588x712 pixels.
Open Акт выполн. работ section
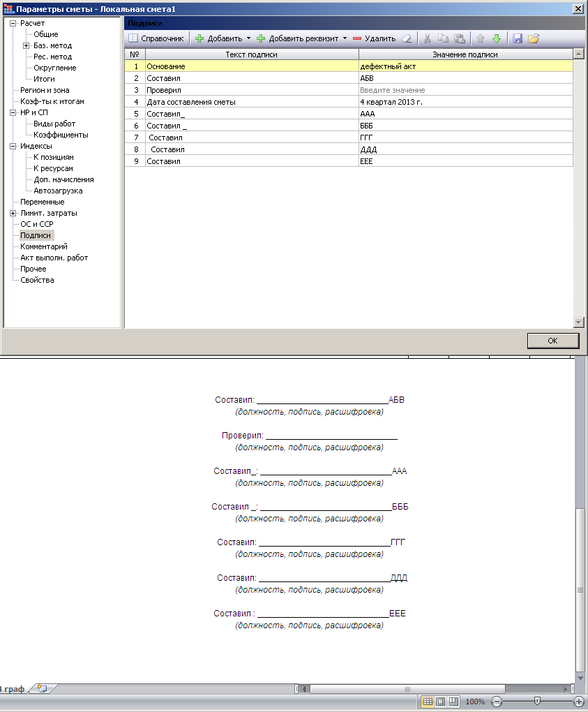click(54, 258)
